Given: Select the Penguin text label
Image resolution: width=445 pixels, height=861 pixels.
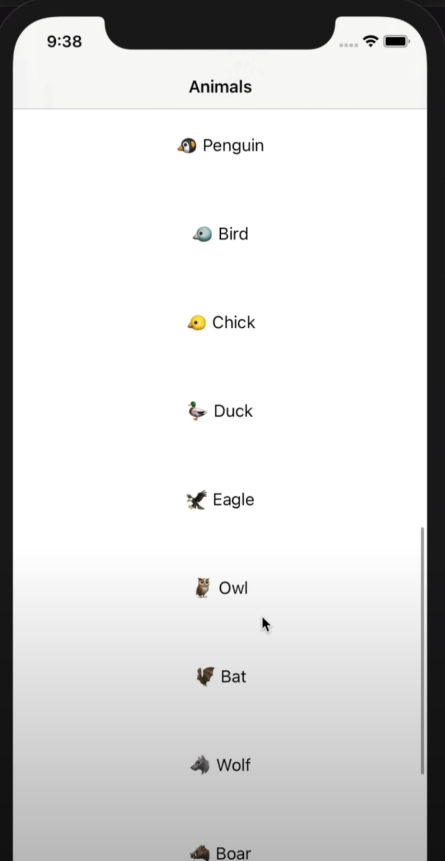Looking at the screenshot, I should point(233,146).
